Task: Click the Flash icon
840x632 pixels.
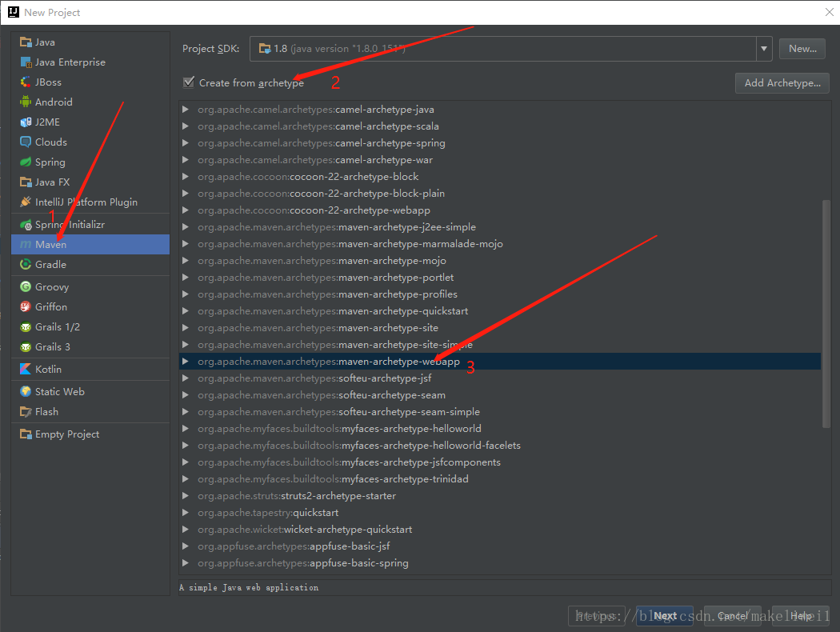Action: point(25,412)
